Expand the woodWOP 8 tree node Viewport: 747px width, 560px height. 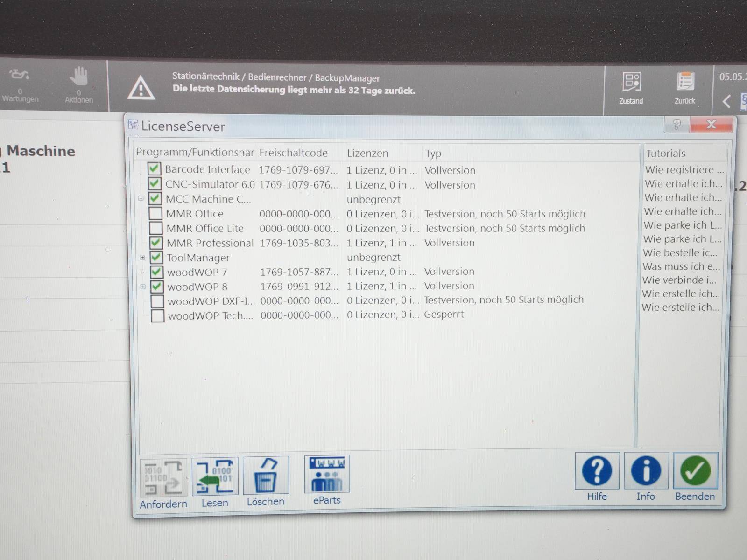click(143, 287)
